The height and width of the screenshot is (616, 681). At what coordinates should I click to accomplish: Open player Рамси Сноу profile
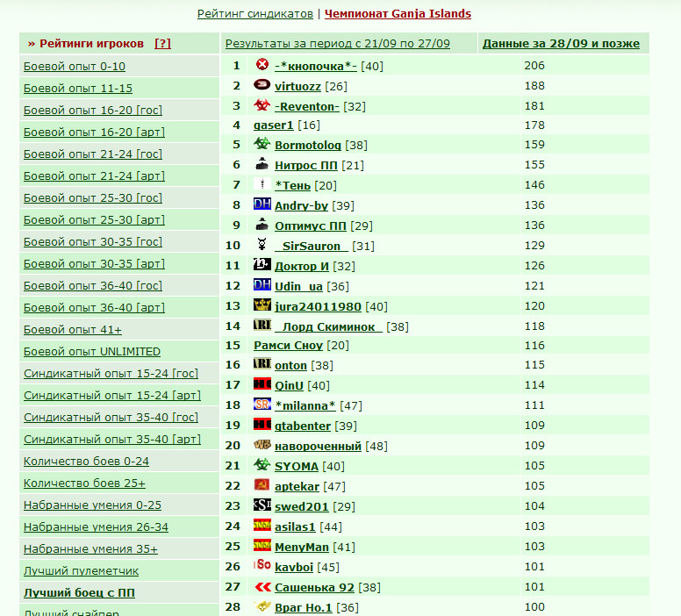(x=289, y=346)
